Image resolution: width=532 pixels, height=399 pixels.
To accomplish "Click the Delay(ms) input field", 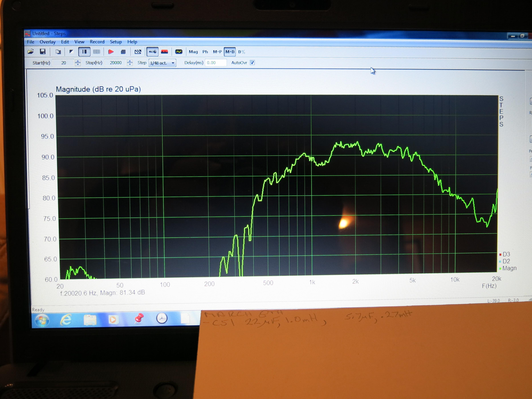I will click(216, 63).
